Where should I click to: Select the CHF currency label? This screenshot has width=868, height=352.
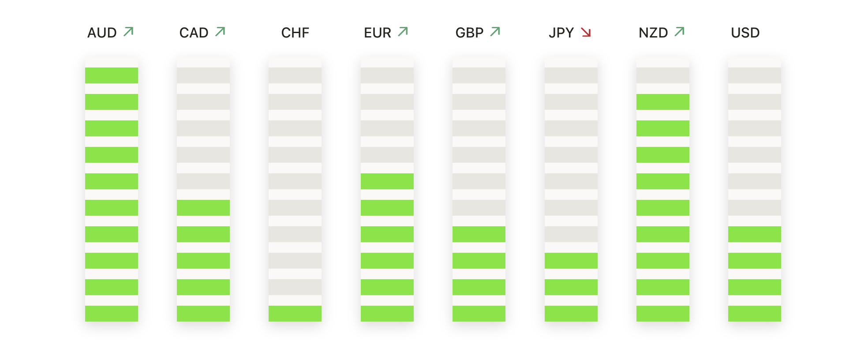click(x=295, y=33)
